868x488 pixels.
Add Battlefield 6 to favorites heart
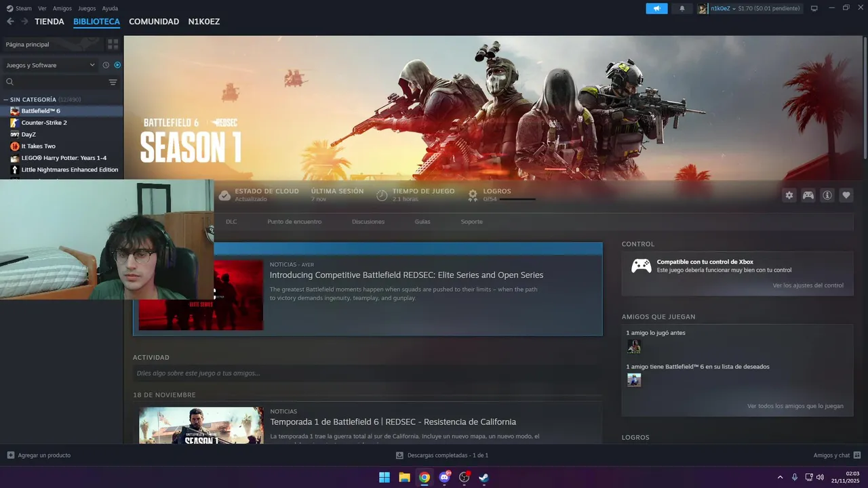click(846, 195)
